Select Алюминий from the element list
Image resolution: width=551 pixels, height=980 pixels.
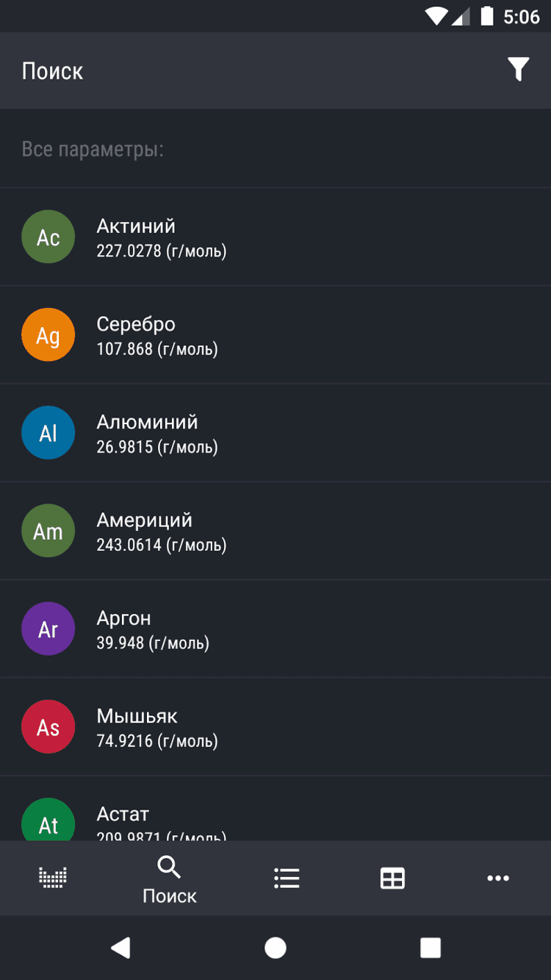[x=294, y=432]
